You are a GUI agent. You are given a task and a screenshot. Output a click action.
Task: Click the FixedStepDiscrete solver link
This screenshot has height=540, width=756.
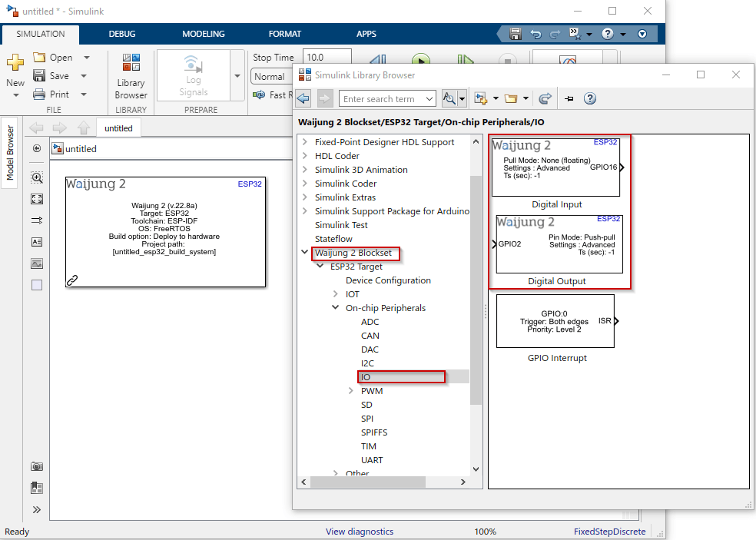609,532
